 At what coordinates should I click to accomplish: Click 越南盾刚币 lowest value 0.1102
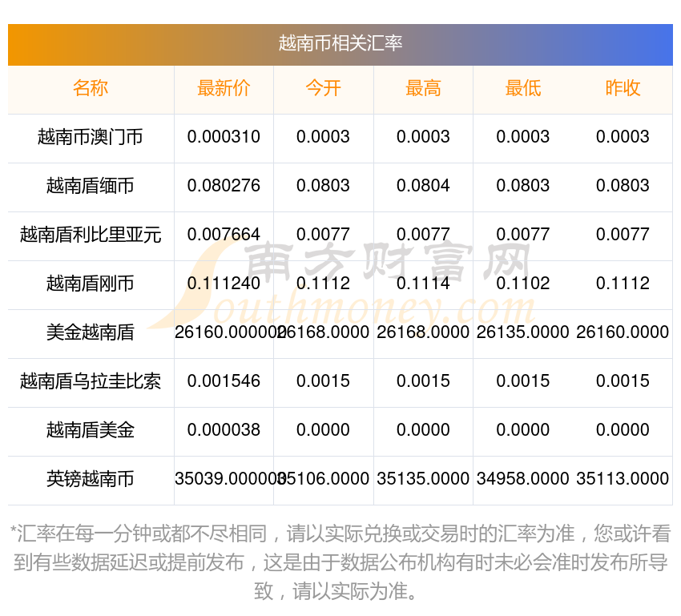[x=523, y=284]
